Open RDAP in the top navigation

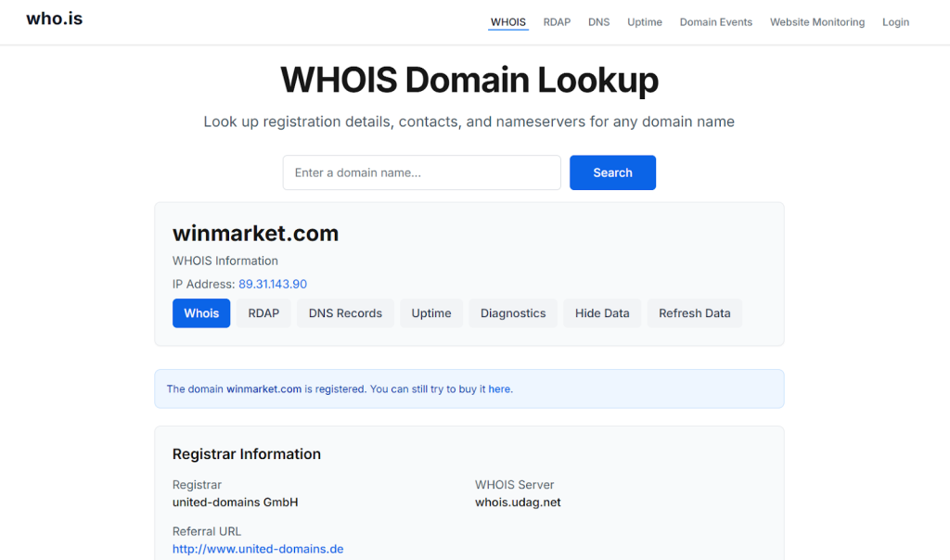(557, 22)
